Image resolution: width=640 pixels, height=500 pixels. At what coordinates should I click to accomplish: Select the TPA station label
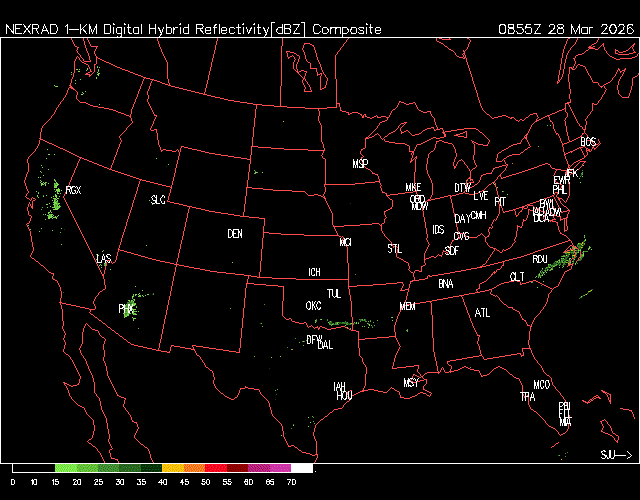pyautogui.click(x=528, y=397)
